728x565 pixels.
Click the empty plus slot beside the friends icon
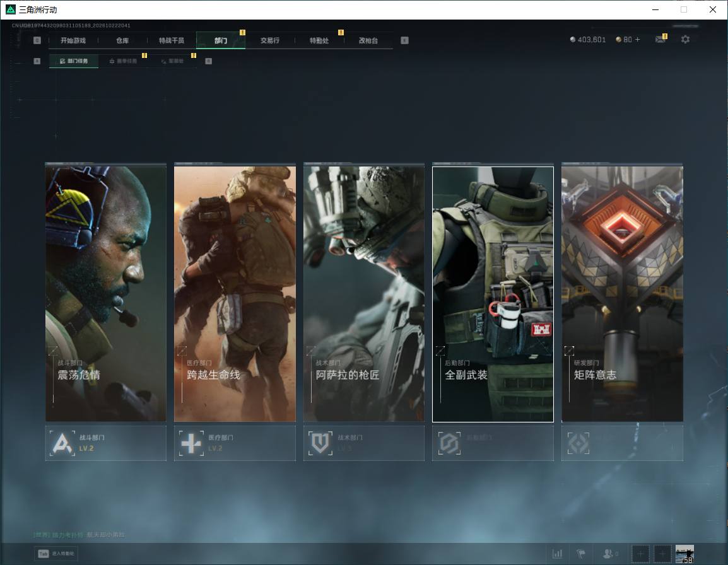(640, 554)
